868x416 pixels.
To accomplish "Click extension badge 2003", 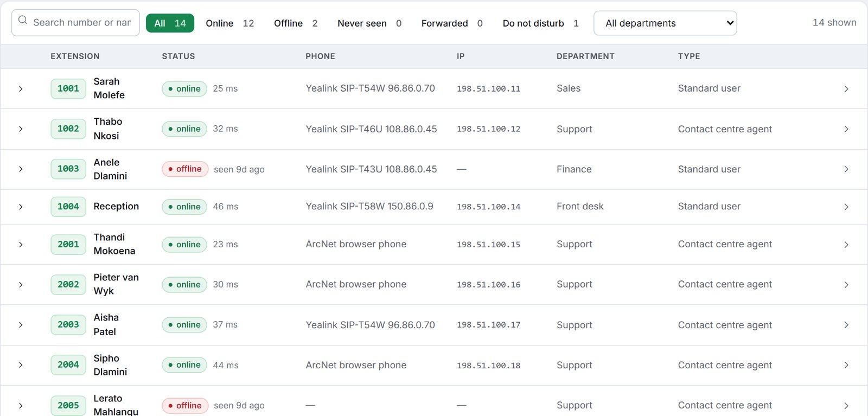I will (x=68, y=324).
